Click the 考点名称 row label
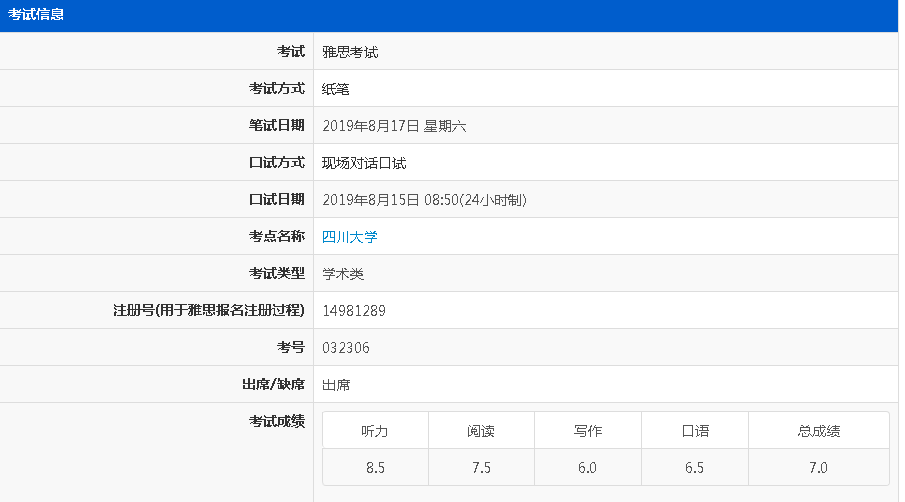This screenshot has width=905, height=502. point(276,236)
